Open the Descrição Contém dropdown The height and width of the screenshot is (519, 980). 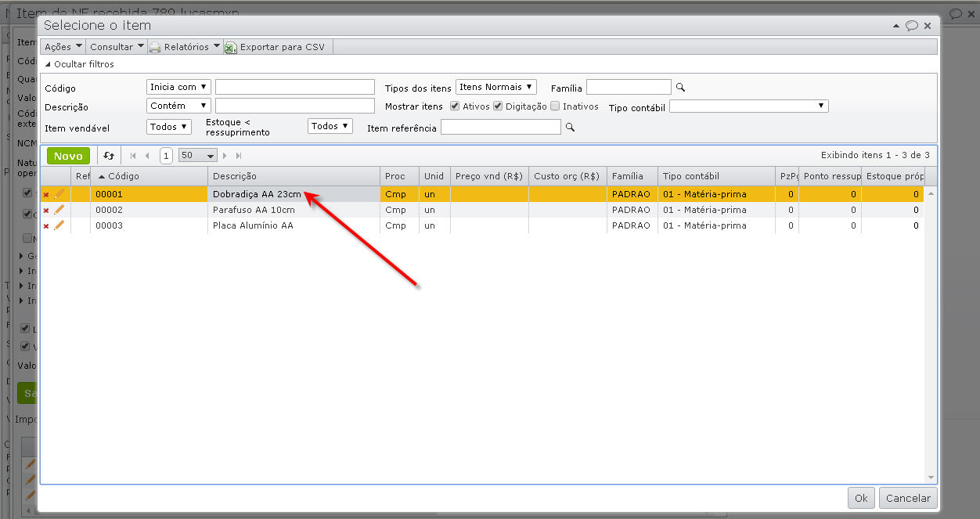pyautogui.click(x=178, y=106)
